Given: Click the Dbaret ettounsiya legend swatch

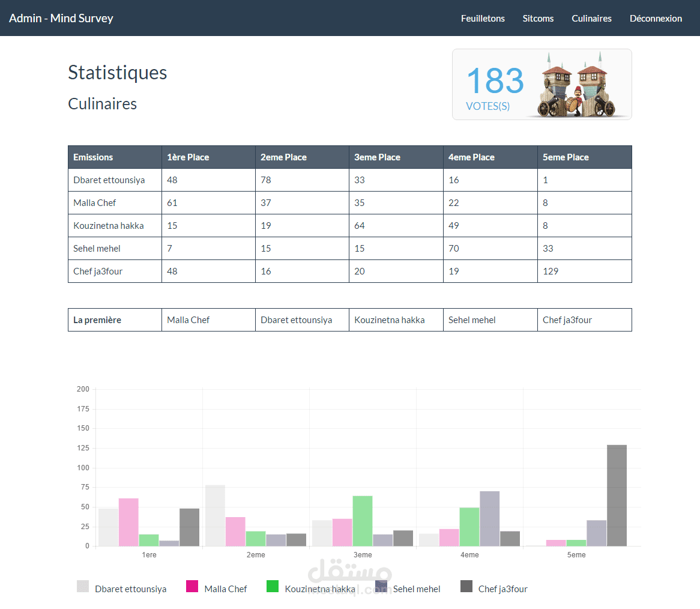Looking at the screenshot, I should pyautogui.click(x=83, y=586).
